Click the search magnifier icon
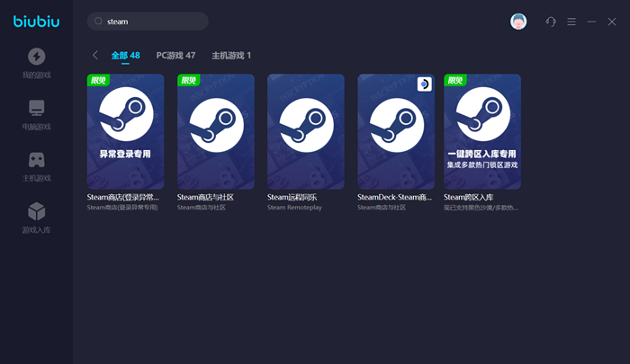 click(98, 21)
